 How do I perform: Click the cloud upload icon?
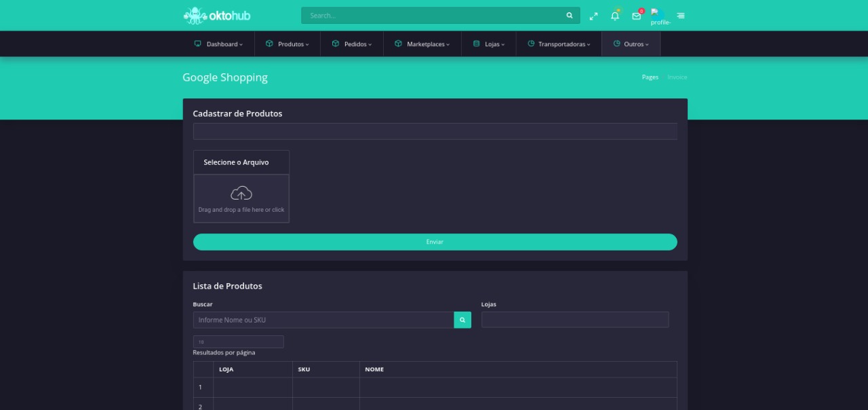pyautogui.click(x=241, y=193)
